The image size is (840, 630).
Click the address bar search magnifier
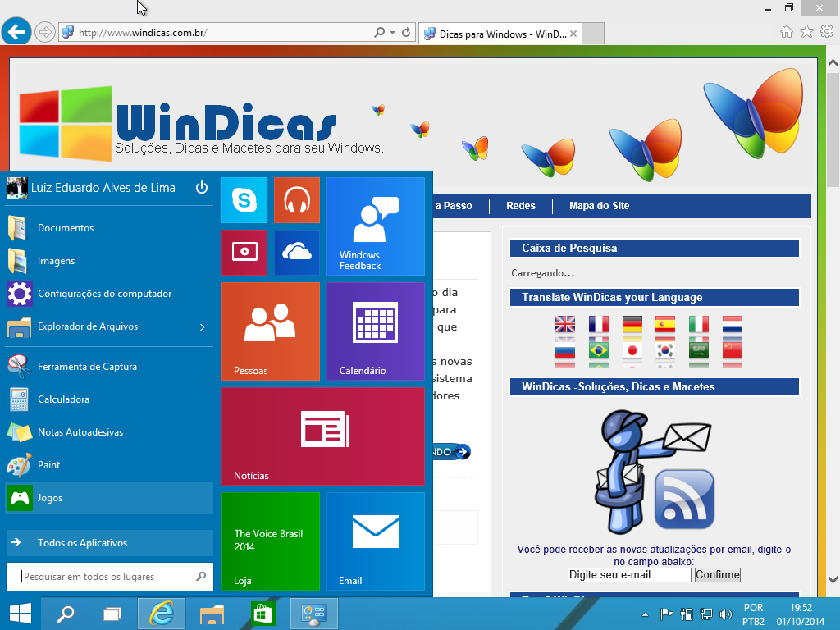tap(379, 33)
